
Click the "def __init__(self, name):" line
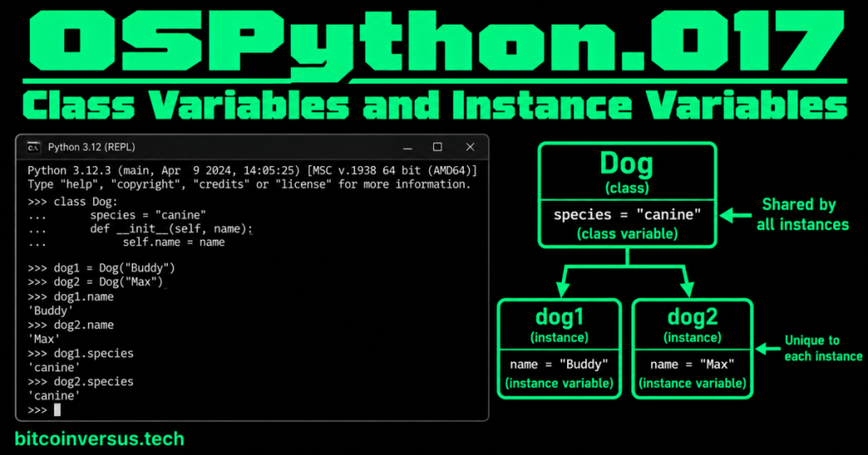pyautogui.click(x=171, y=229)
